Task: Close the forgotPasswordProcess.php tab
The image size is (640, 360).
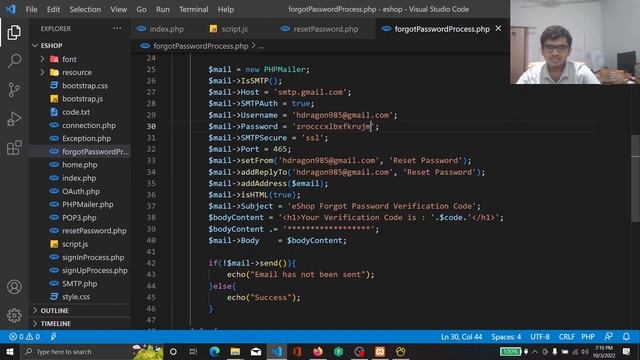Action: pos(498,29)
